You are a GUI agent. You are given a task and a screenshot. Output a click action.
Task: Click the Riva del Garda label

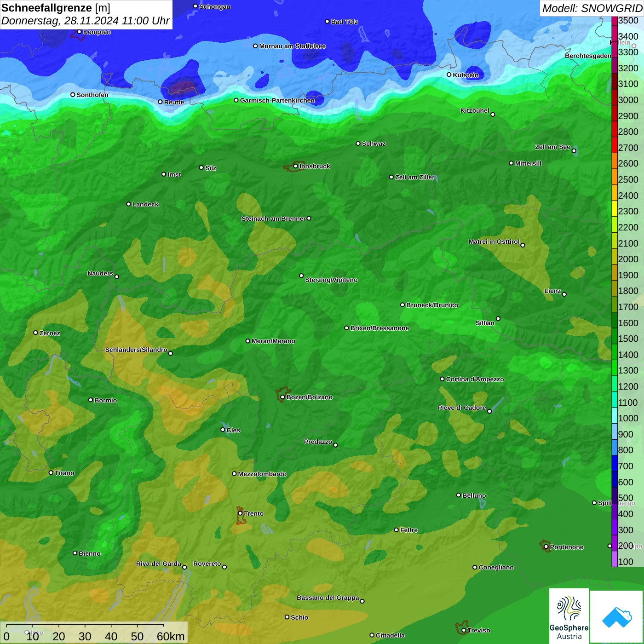pos(159,563)
